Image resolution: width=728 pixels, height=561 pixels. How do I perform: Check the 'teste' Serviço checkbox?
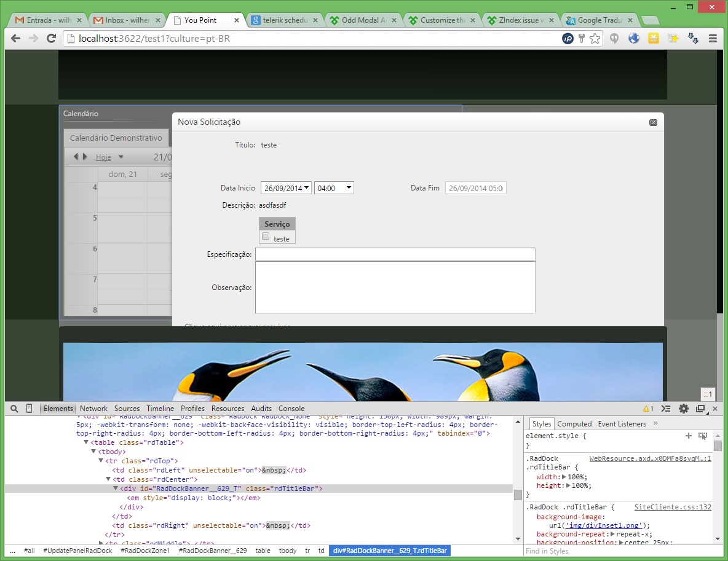(x=266, y=236)
